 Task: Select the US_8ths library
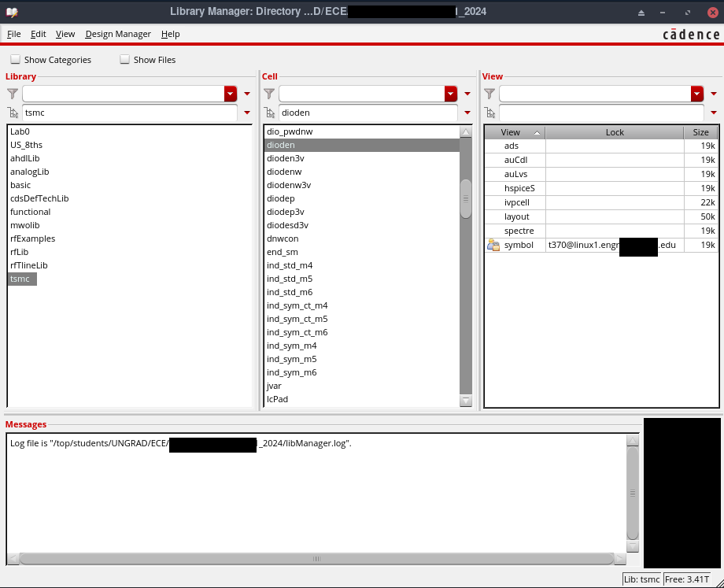click(x=26, y=145)
